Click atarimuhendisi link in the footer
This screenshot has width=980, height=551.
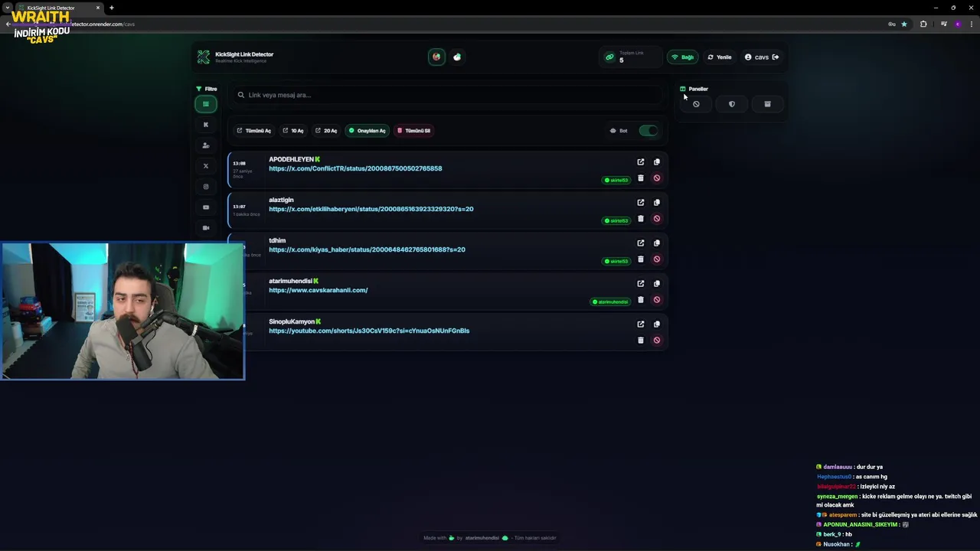point(482,538)
